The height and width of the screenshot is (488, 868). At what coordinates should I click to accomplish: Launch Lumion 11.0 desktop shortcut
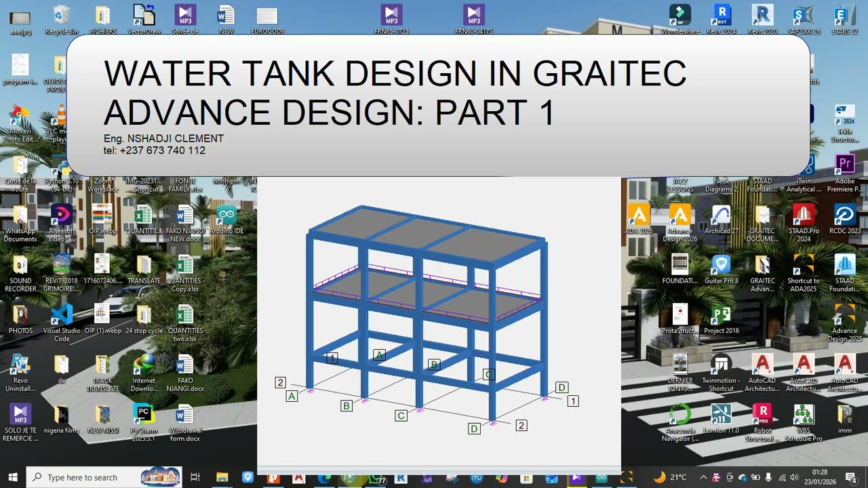pyautogui.click(x=721, y=418)
